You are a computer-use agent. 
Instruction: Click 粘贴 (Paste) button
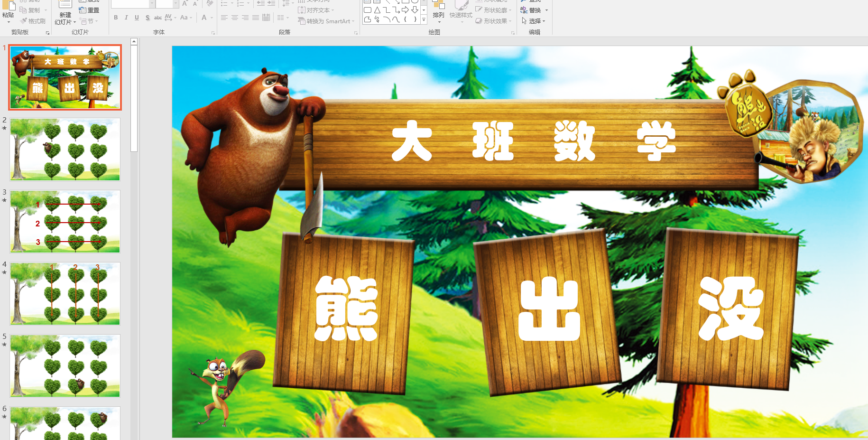8,12
